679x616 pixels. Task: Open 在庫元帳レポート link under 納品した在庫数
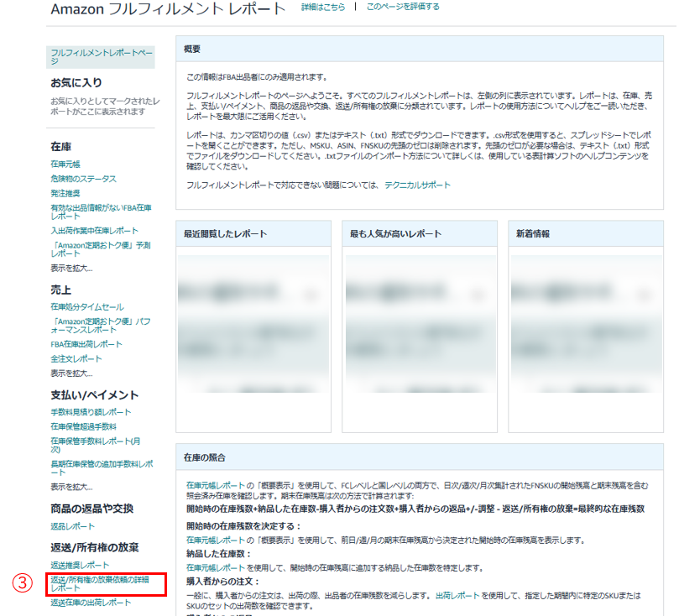click(216, 567)
